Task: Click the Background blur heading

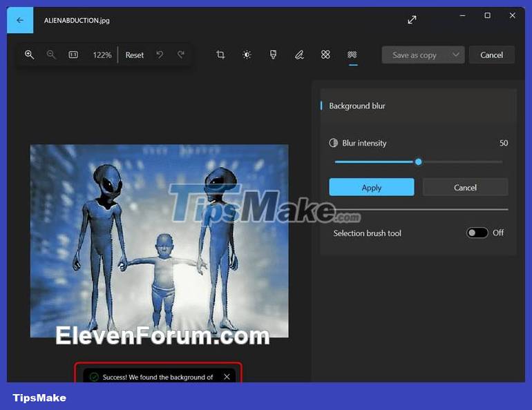Action: pyautogui.click(x=357, y=106)
